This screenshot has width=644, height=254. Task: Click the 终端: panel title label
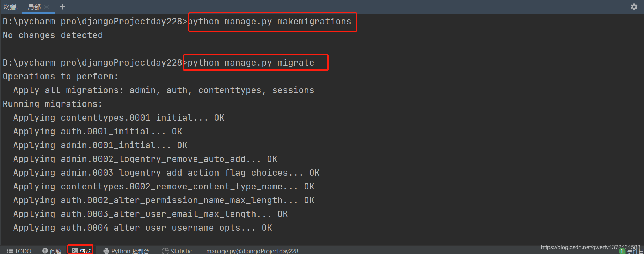[x=11, y=7]
